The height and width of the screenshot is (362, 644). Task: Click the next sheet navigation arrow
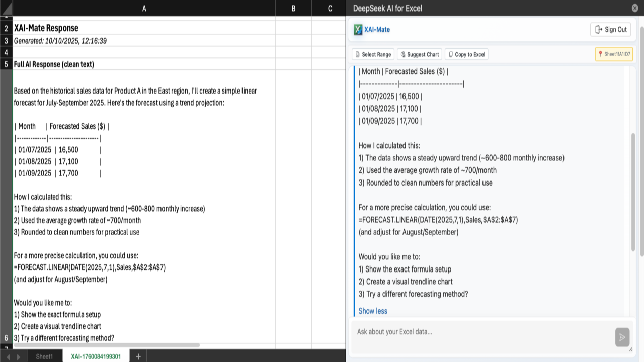19,357
